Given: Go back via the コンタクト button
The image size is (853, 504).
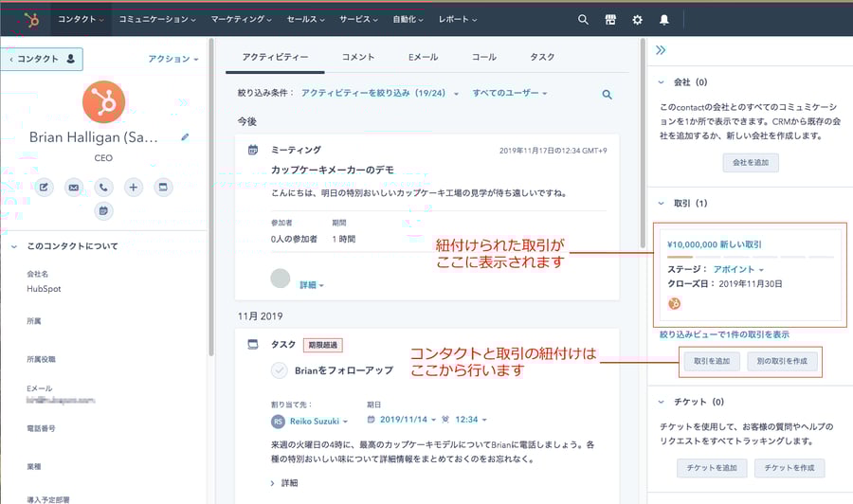Looking at the screenshot, I should coord(42,59).
